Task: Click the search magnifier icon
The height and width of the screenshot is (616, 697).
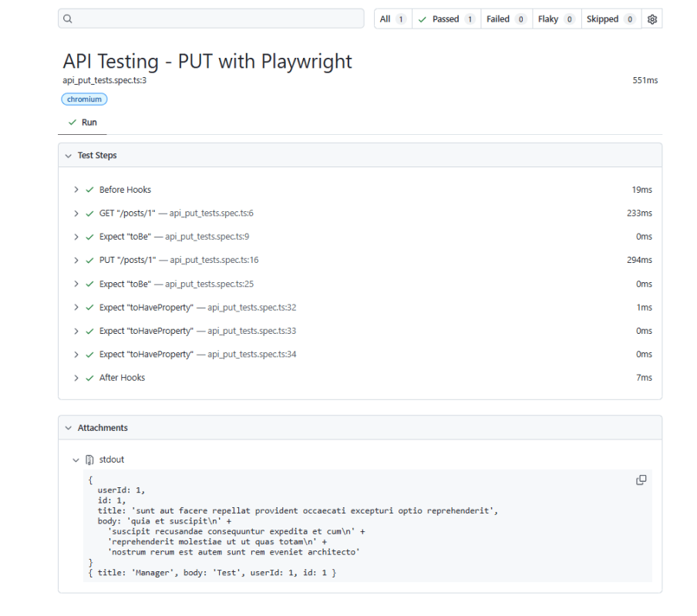Action: (68, 19)
